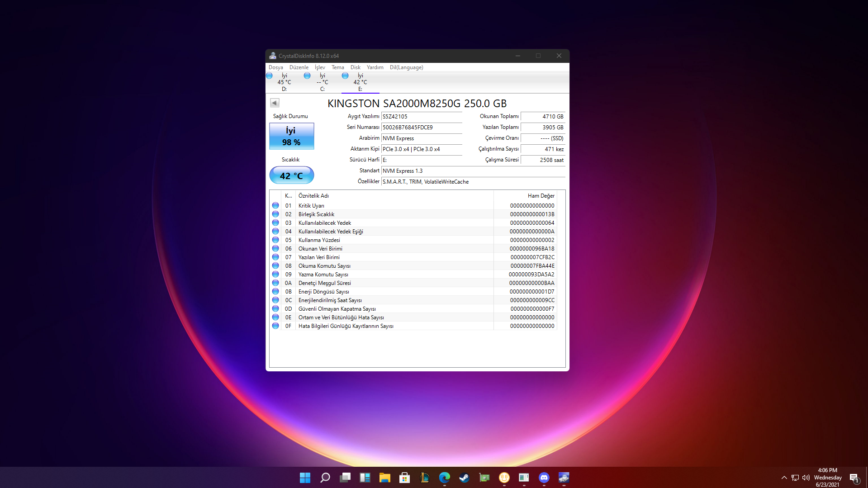Click the Standart field NVM Express 1.3
The height and width of the screenshot is (488, 868).
[473, 171]
